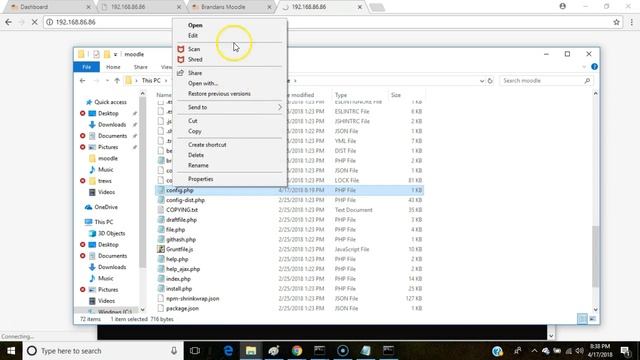Select the npm-shrinkwrap.json file
The image size is (640, 360).
[193, 298]
